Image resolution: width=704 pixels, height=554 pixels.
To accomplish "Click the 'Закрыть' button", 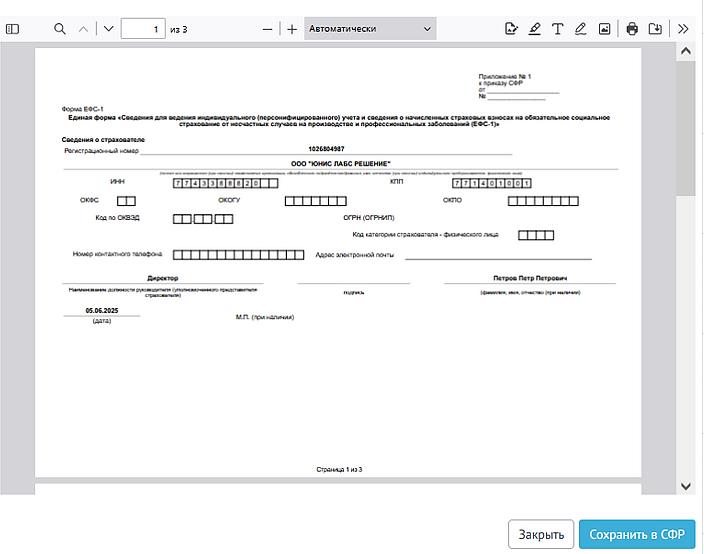I will click(541, 535).
